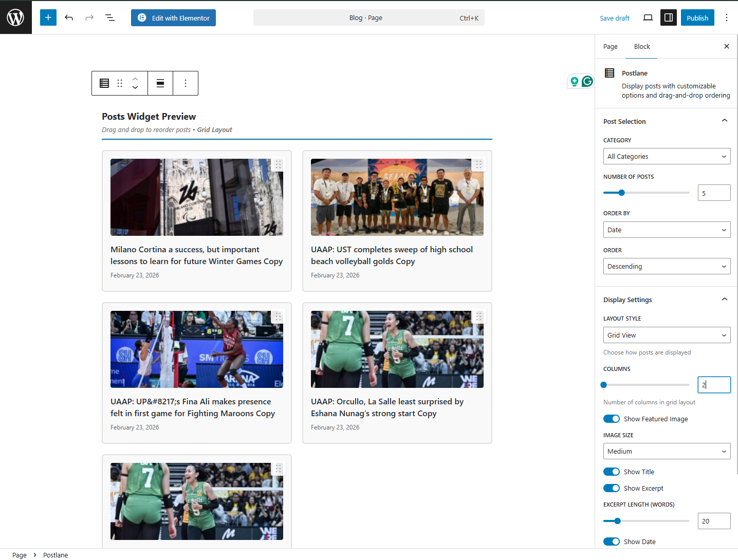The image size is (738, 560).
Task: Toggle the settings sidebar panel icon
Action: pos(668,17)
